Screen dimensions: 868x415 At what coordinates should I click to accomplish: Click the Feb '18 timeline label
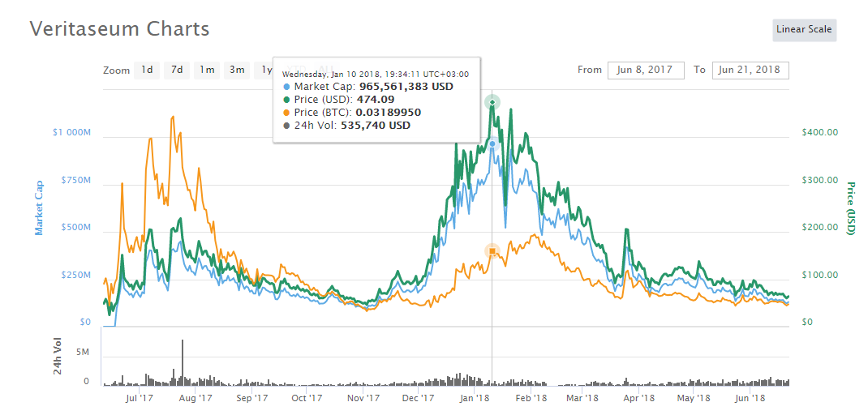coord(531,397)
